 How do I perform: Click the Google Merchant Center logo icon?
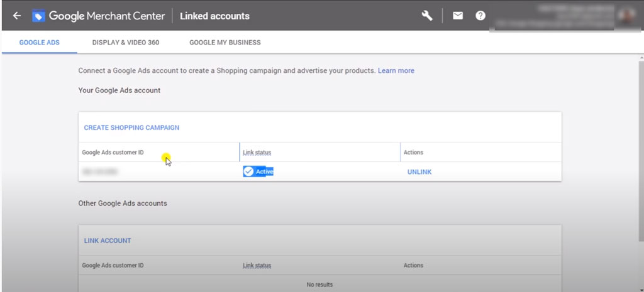[x=38, y=16]
